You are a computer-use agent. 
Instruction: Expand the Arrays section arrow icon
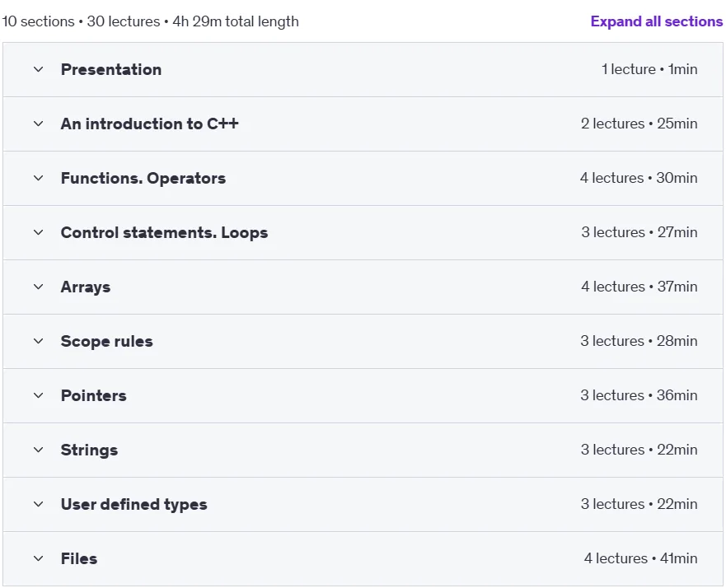click(39, 287)
